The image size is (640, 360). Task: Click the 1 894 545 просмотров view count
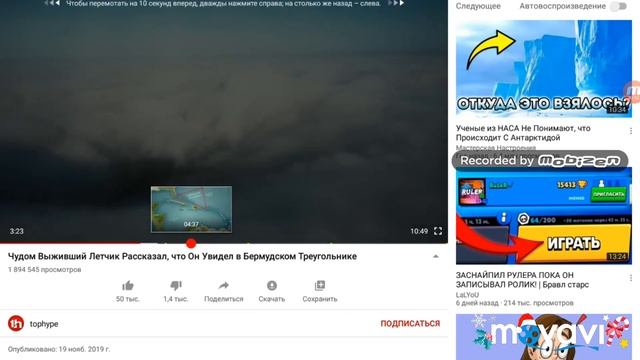44,270
